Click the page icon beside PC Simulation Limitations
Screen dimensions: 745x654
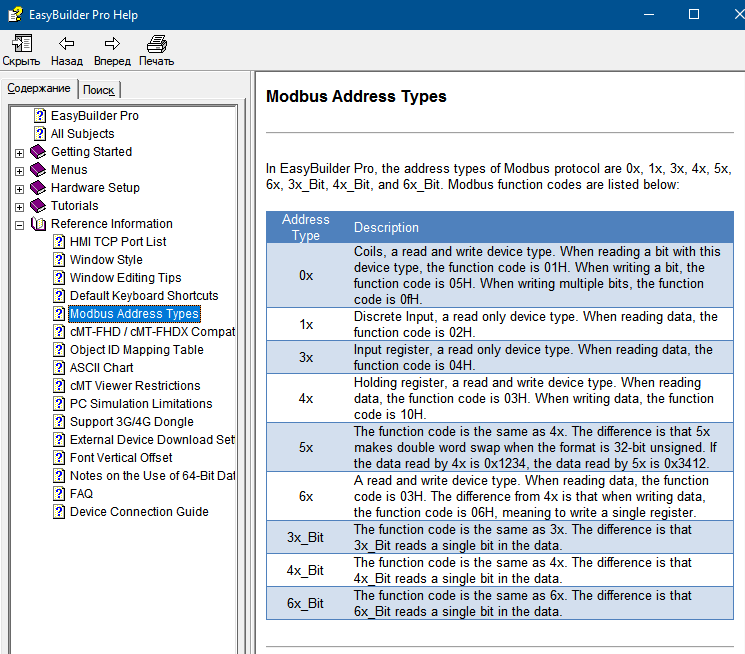click(x=59, y=404)
